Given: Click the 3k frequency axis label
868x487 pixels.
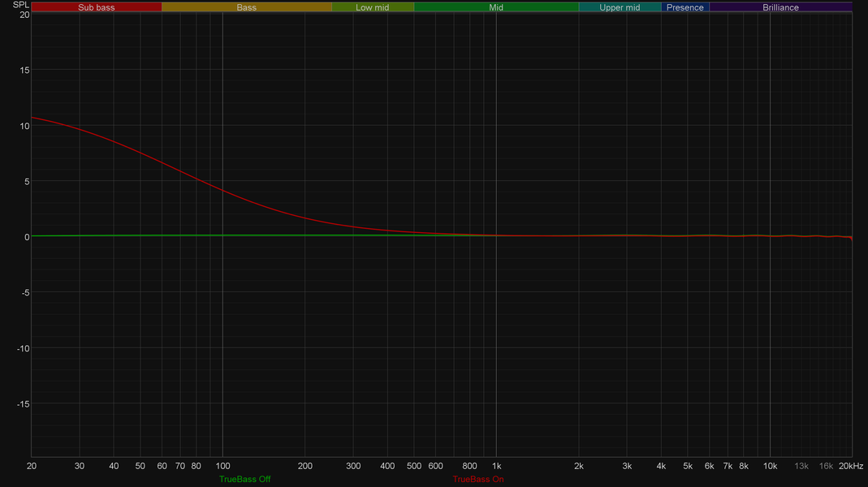Looking at the screenshot, I should click(627, 467).
